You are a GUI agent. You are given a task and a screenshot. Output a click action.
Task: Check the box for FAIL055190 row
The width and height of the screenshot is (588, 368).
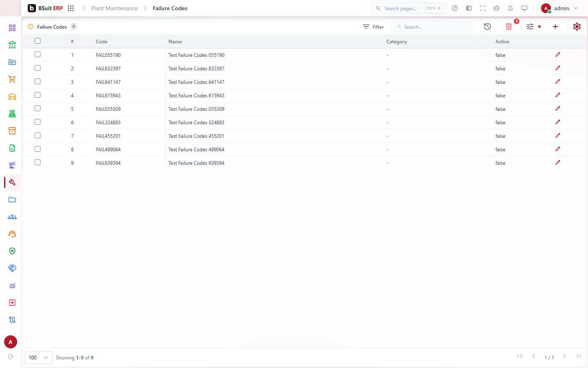coord(38,54)
